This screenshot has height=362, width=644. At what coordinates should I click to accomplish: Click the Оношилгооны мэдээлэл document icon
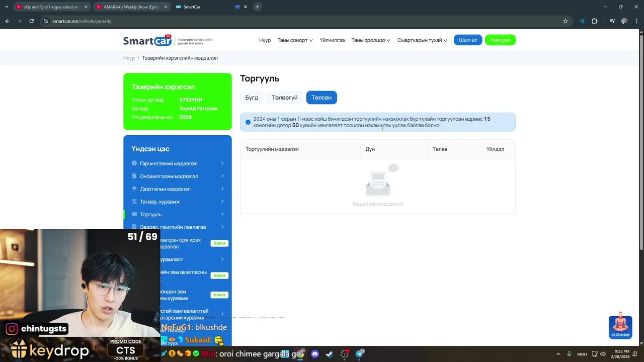point(134,176)
